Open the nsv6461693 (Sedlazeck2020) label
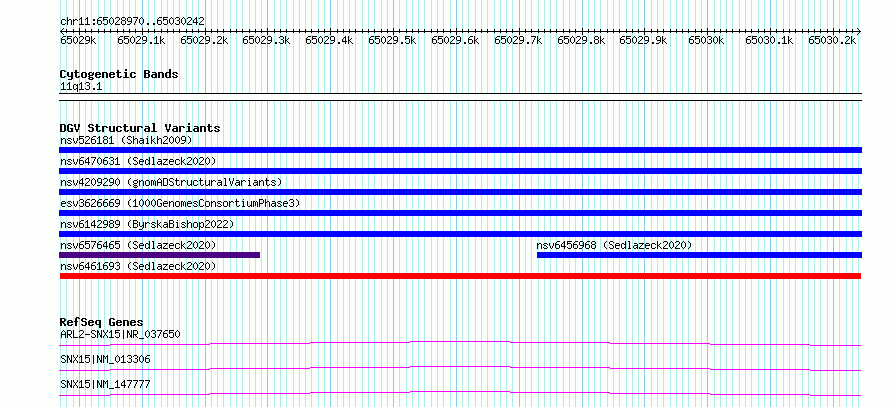Viewport: 890px width, 407px height. tap(138, 266)
